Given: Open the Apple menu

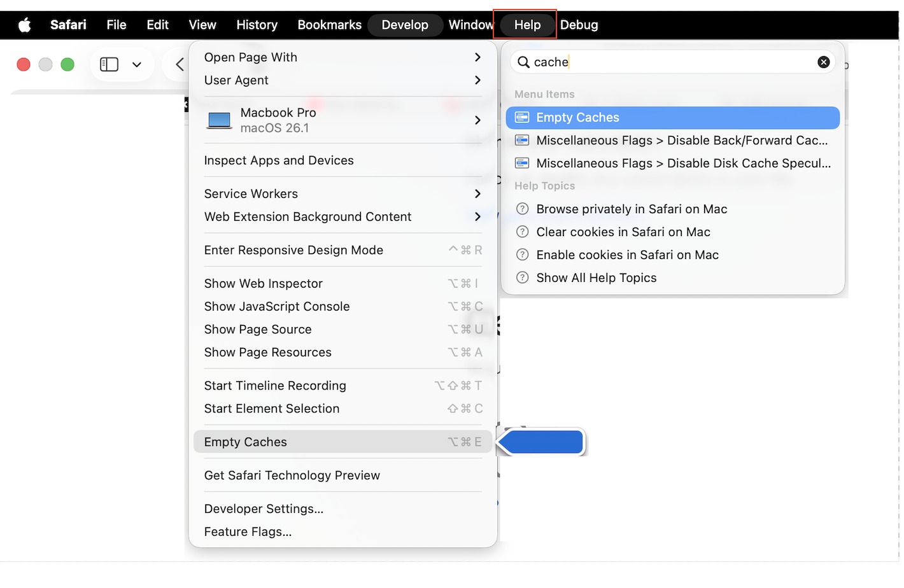Looking at the screenshot, I should pyautogui.click(x=25, y=25).
